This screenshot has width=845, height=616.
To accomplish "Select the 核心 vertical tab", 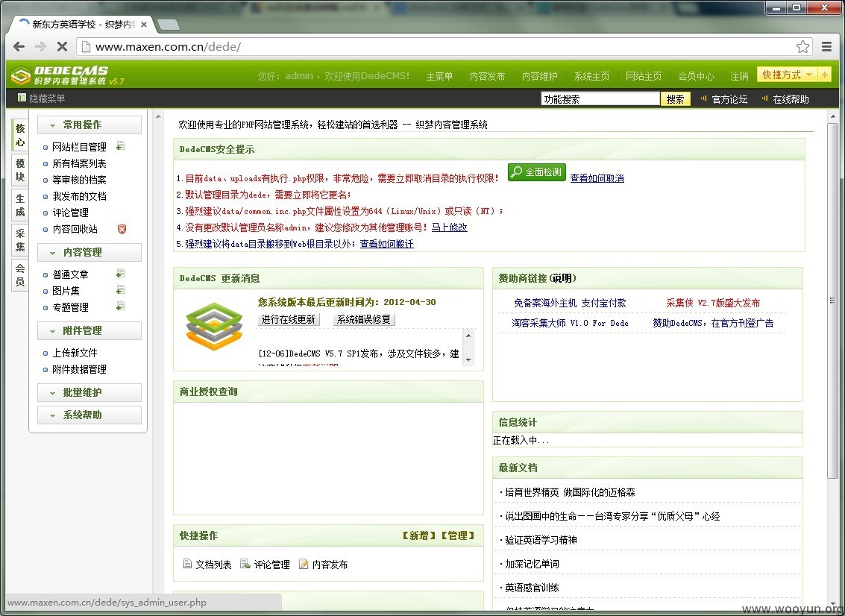I will [20, 135].
